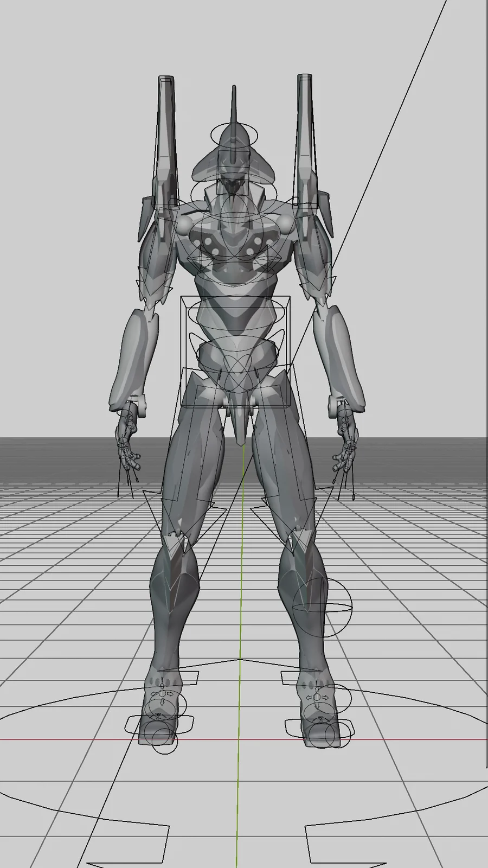Select the toe circle control under the screen-left foot
The width and height of the screenshot is (488, 868).
click(164, 742)
